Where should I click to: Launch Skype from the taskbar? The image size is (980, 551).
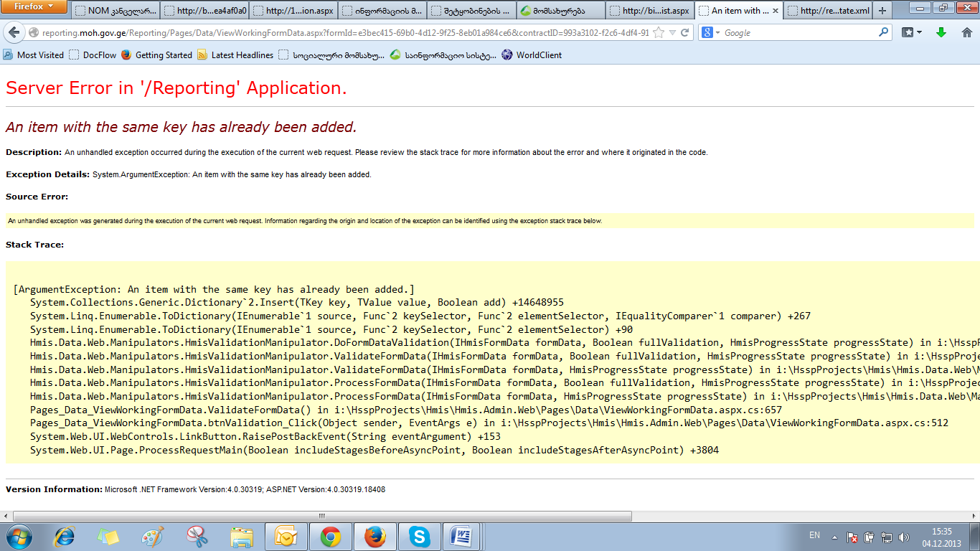click(x=418, y=537)
